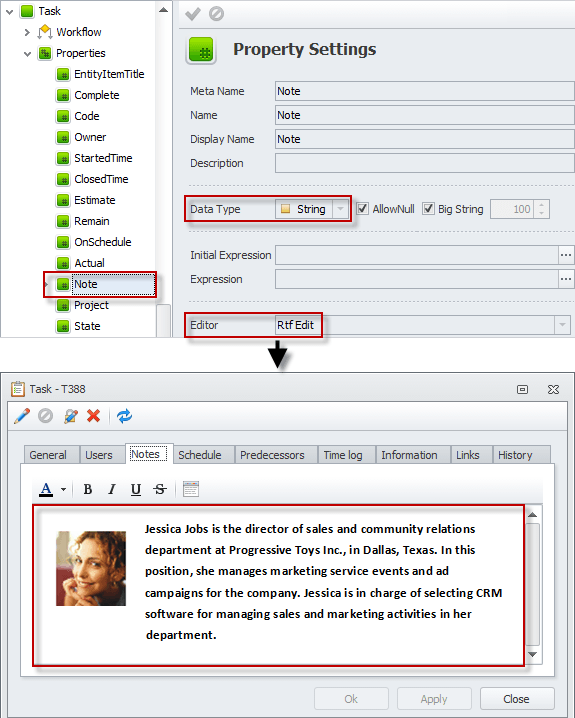
Task: Open the Data Type String dropdown
Action: pos(340,209)
